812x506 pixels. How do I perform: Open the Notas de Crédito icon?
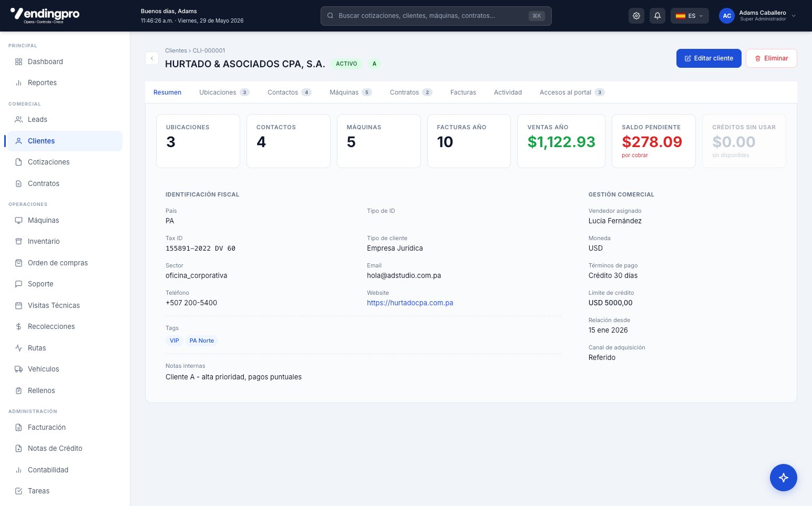pyautogui.click(x=18, y=448)
